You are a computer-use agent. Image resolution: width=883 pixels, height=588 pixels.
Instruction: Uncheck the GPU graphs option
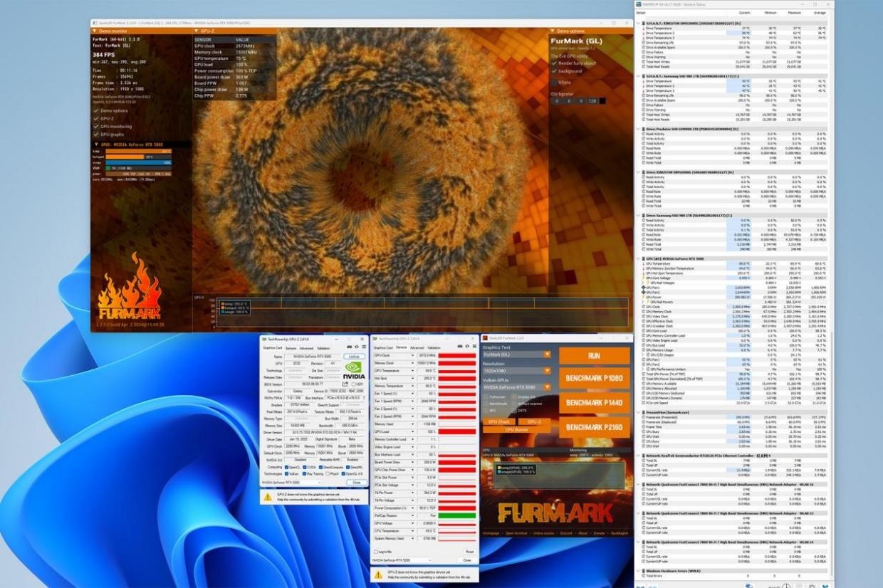(96, 134)
